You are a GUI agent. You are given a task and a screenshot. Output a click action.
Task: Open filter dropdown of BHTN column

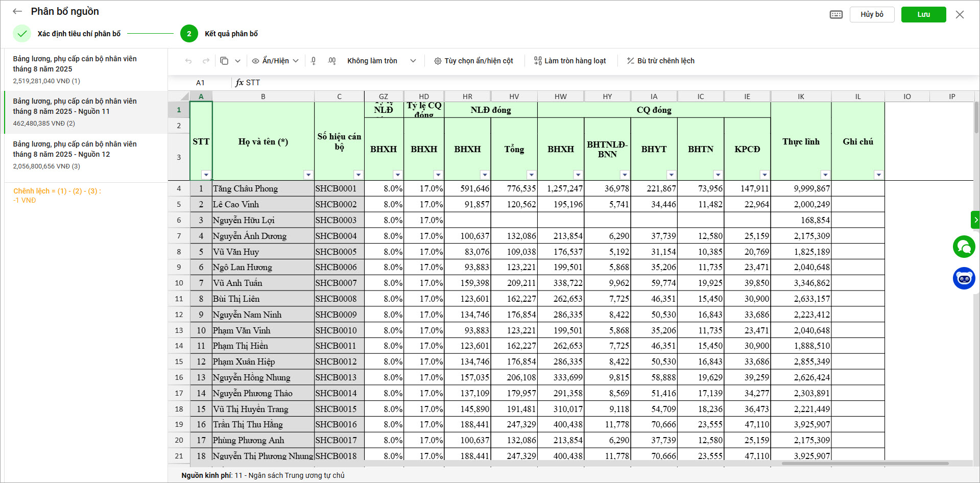(718, 175)
